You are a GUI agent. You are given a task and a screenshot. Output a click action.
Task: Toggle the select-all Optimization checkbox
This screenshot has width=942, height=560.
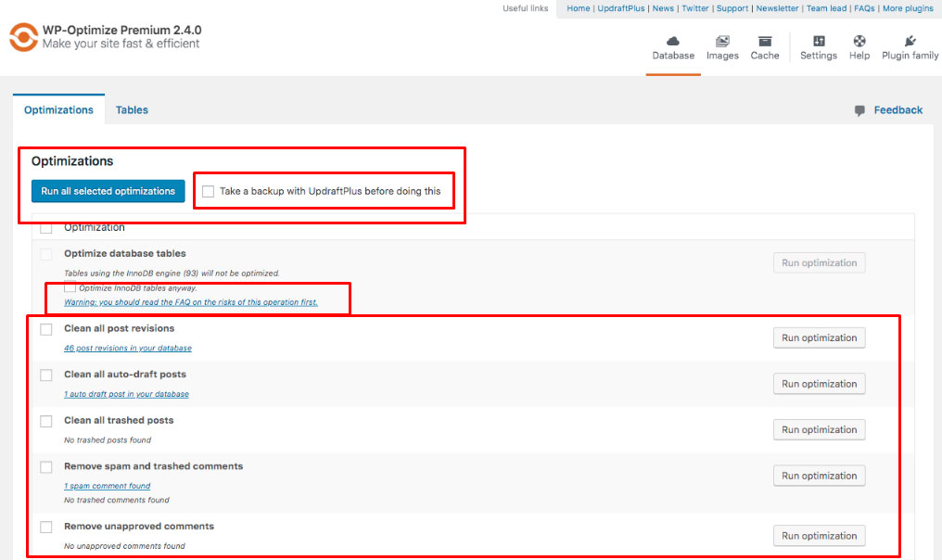[46, 228]
